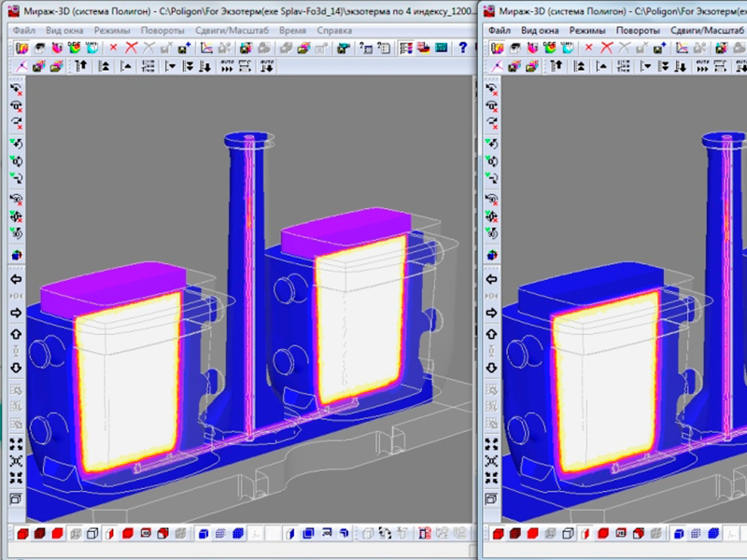The height and width of the screenshot is (560, 747).
Task: Open the Время menu in left window
Action: (292, 30)
